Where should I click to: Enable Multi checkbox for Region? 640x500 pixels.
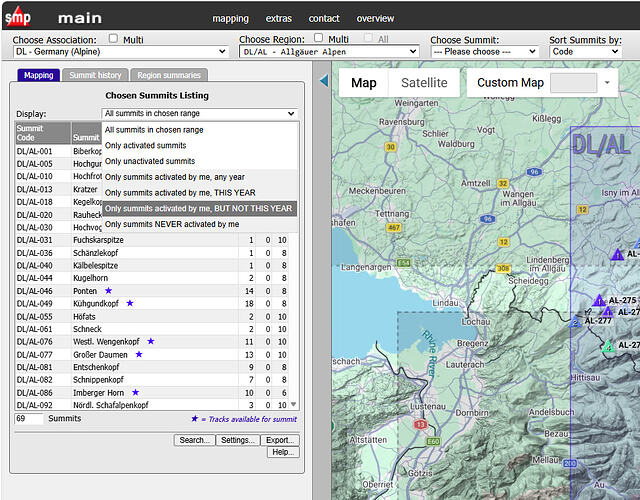(x=318, y=38)
